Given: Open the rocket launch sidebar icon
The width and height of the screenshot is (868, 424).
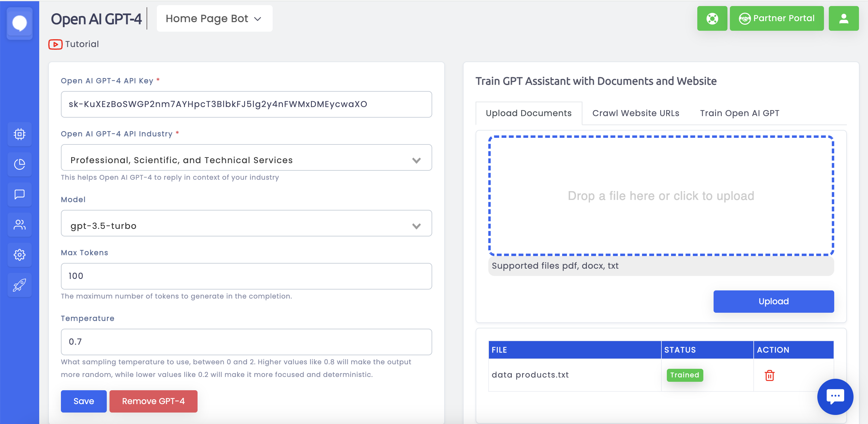Looking at the screenshot, I should click(x=20, y=285).
